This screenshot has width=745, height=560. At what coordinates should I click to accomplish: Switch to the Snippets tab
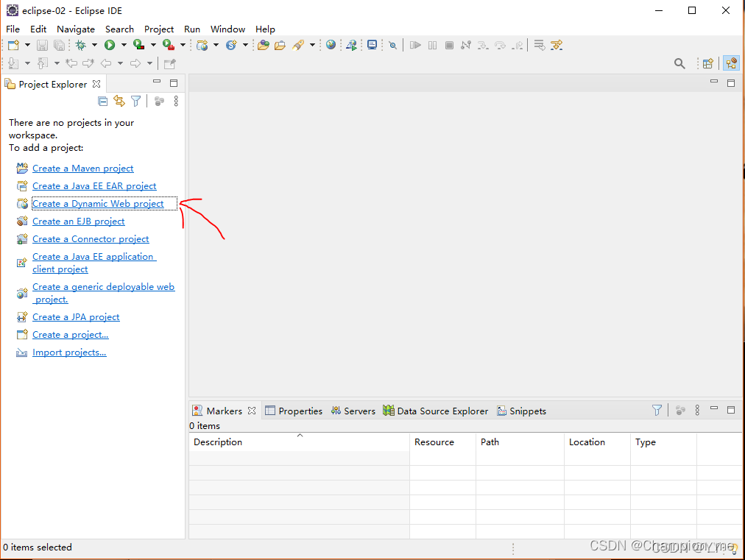pos(522,411)
